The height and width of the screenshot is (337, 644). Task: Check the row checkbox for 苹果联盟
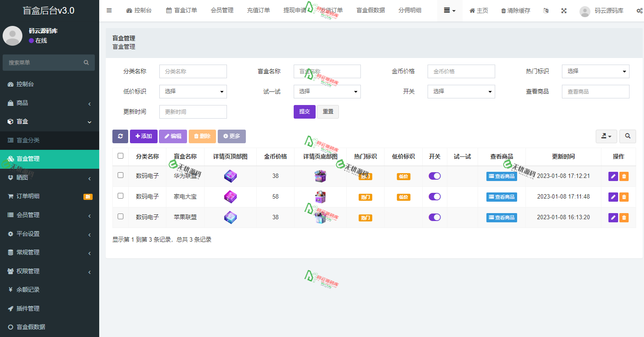[x=120, y=217]
